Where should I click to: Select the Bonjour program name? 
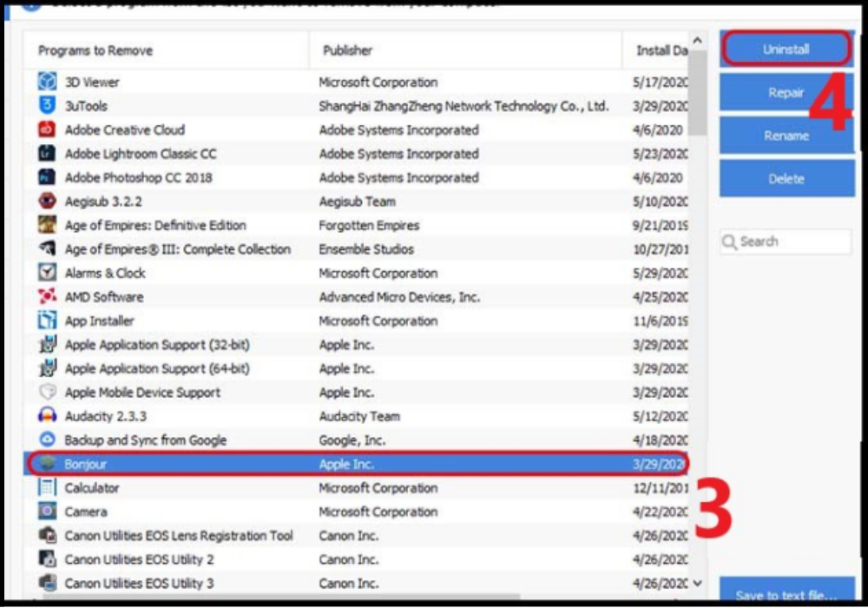[x=85, y=464]
